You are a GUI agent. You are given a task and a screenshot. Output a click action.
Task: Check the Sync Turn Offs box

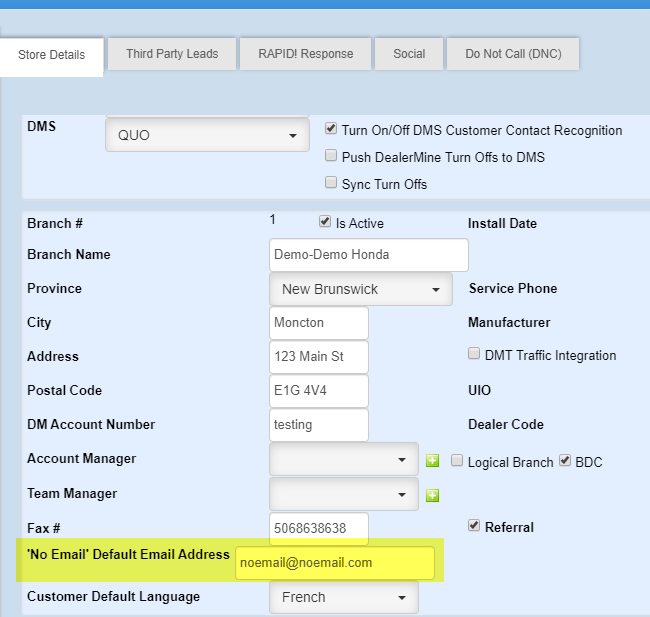click(x=331, y=184)
